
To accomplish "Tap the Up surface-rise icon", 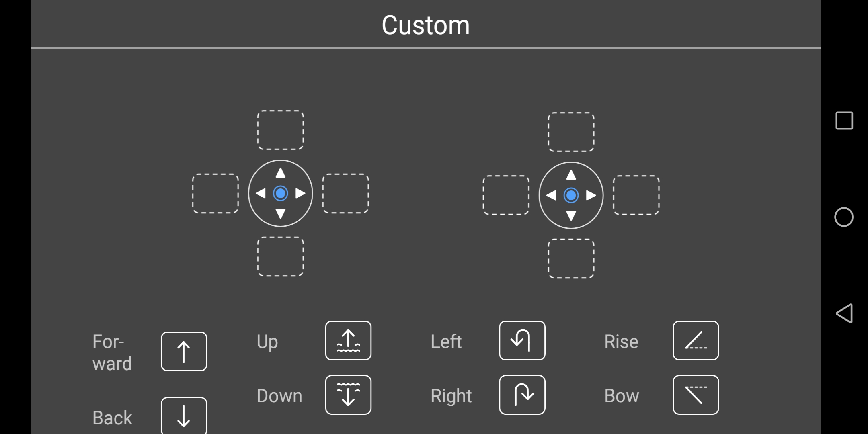I will click(x=348, y=340).
